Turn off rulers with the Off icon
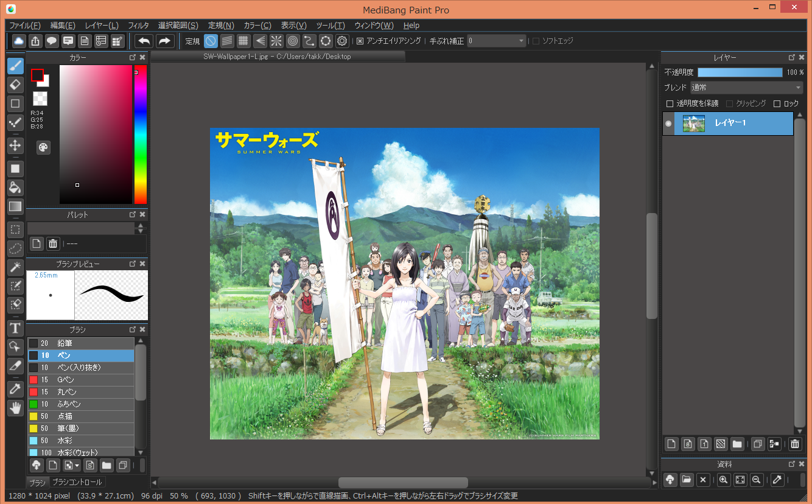The height and width of the screenshot is (504, 812). 211,41
